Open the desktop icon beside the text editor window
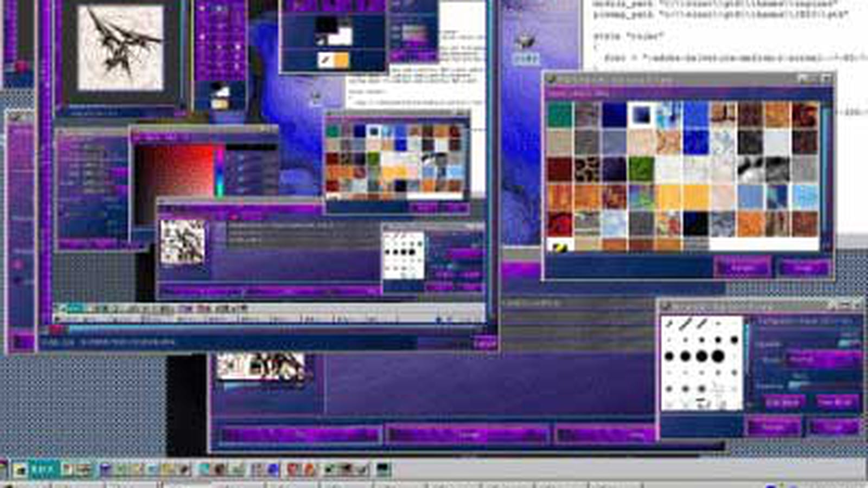Viewport: 868px width, 488px height. click(x=525, y=48)
